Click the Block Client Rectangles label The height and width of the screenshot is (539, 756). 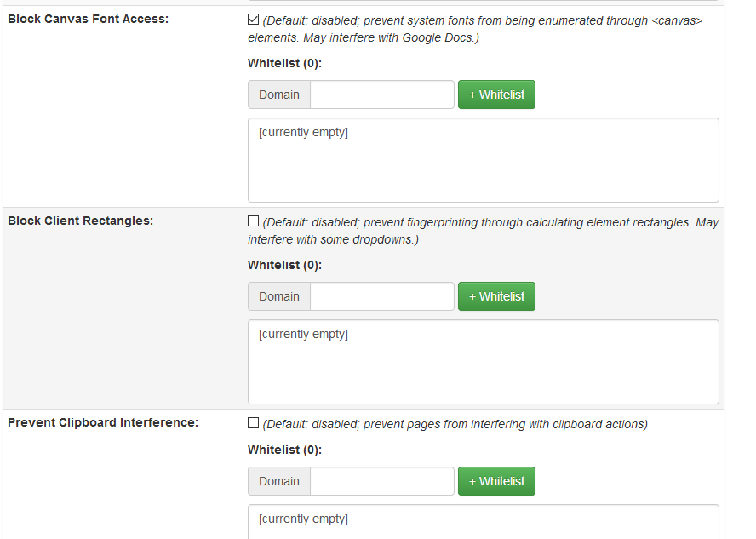point(81,221)
